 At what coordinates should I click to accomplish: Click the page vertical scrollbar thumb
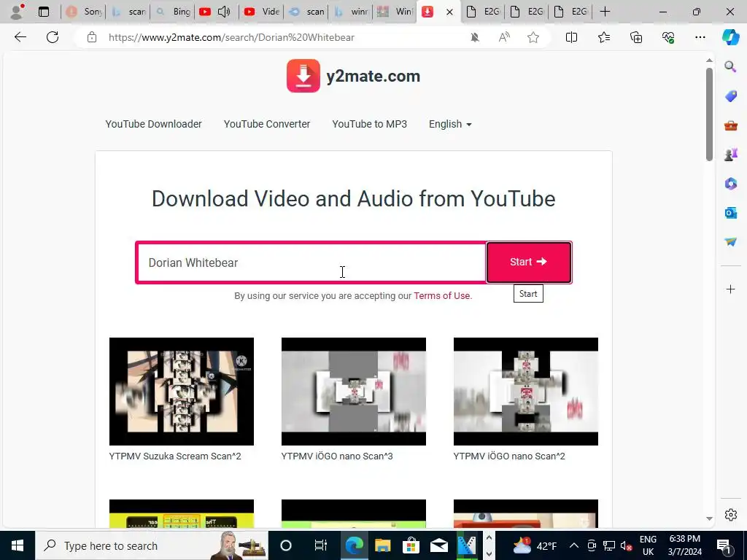(x=709, y=114)
